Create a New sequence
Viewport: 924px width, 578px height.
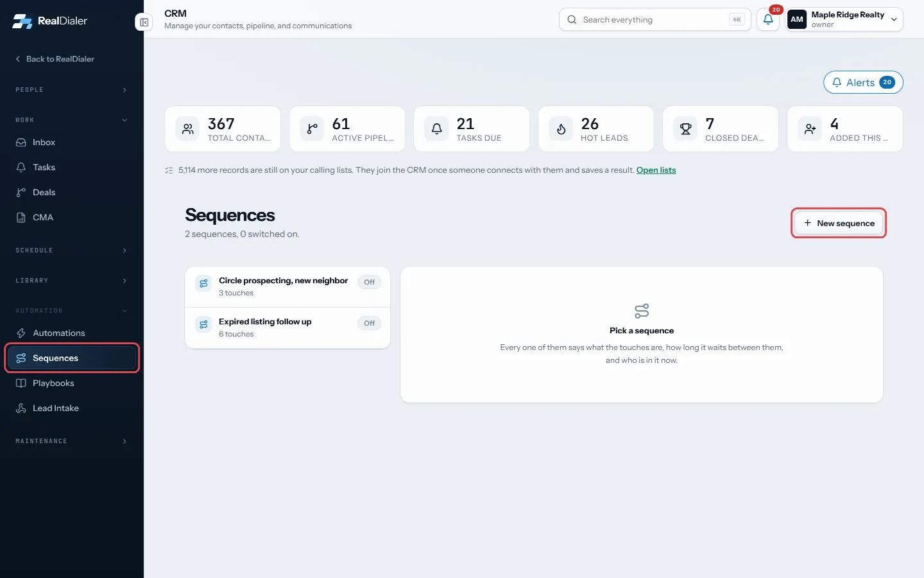pos(839,223)
